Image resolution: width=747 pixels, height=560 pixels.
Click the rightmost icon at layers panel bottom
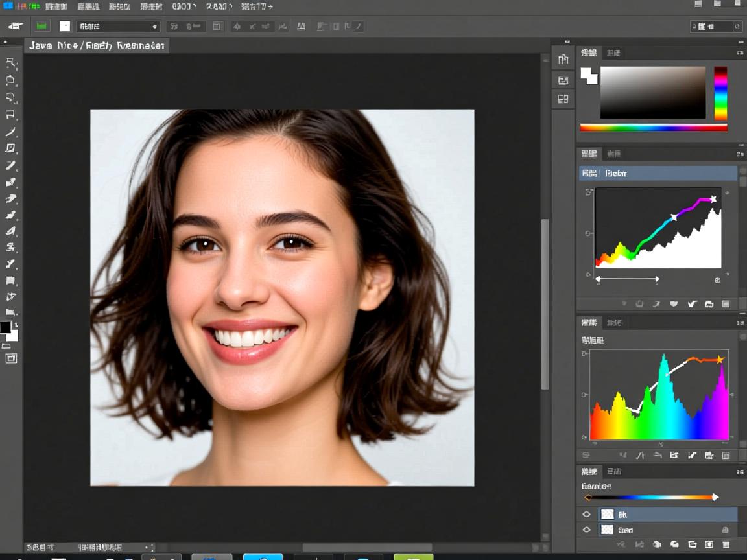click(x=726, y=545)
